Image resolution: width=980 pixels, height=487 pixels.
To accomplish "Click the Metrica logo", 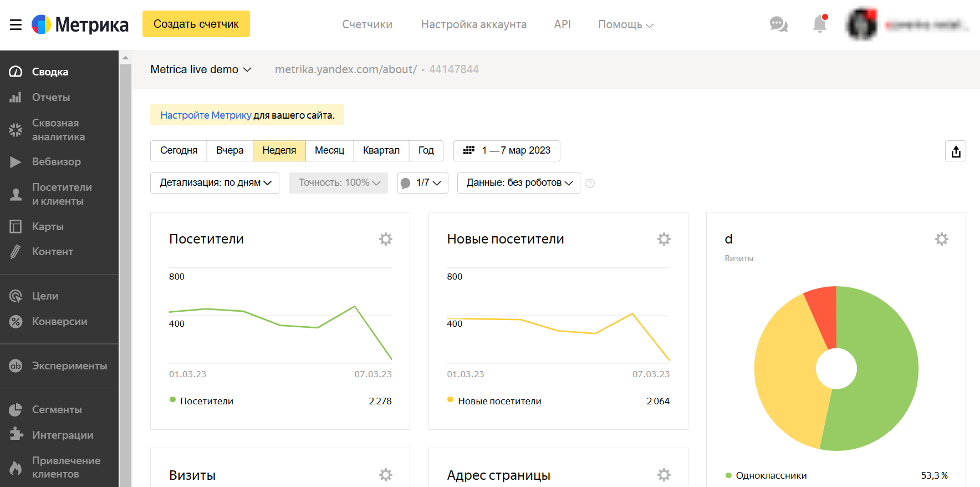I will pyautogui.click(x=80, y=24).
